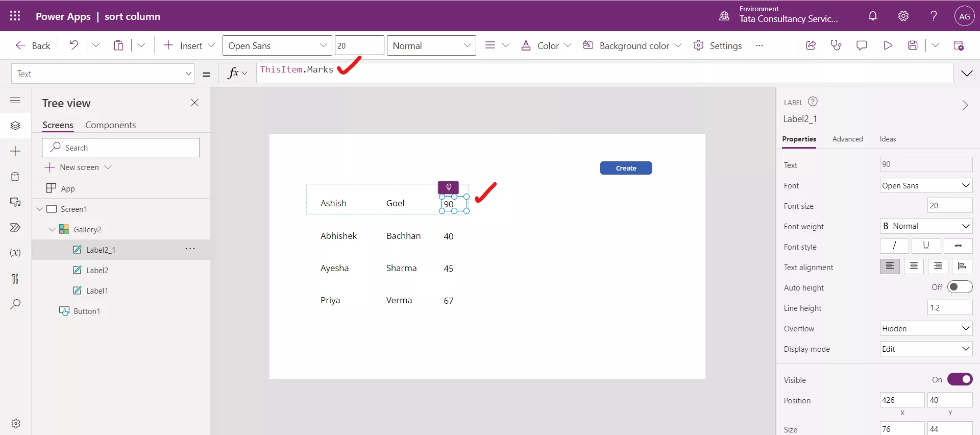
Task: Open the Insert plus icon in sidebar
Action: [15, 151]
